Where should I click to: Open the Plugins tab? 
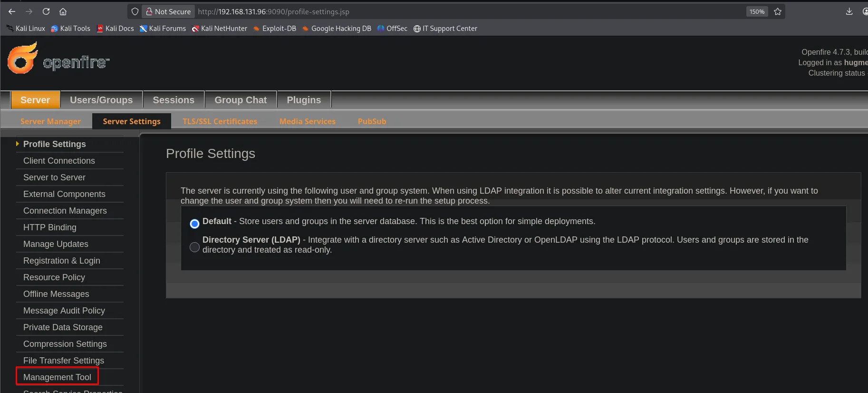click(304, 100)
